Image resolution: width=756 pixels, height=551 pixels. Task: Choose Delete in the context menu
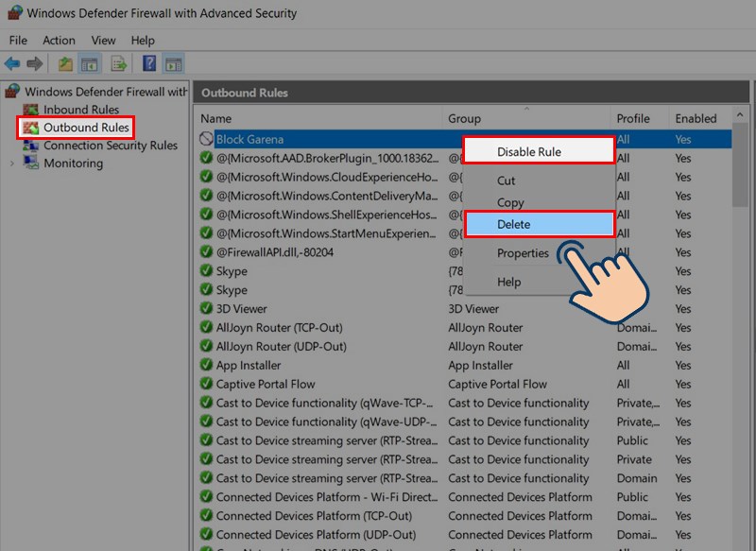[x=540, y=224]
